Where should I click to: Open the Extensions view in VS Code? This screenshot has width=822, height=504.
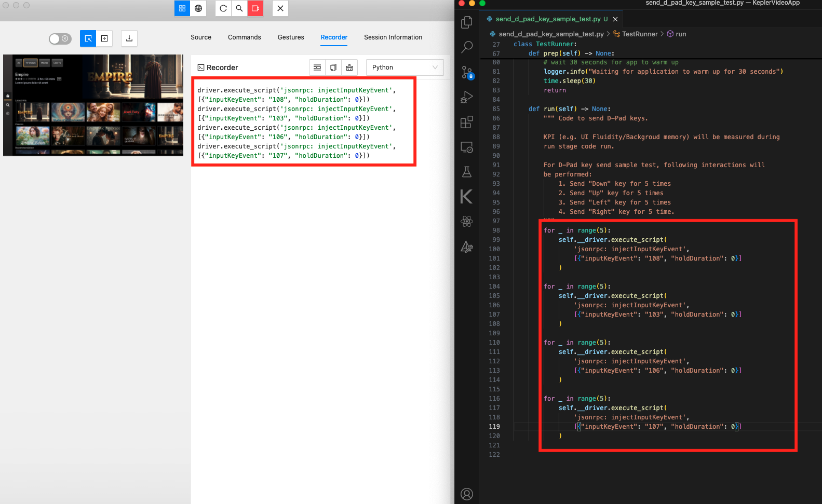pos(467,122)
